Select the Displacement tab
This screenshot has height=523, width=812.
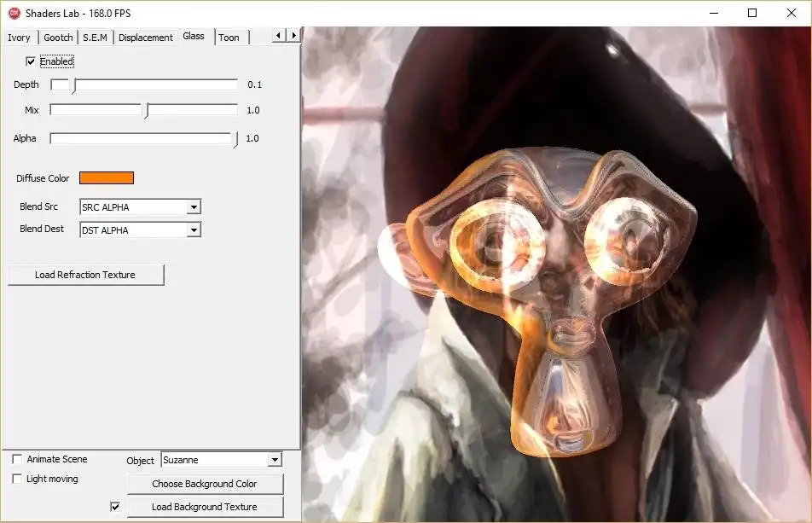click(x=145, y=38)
